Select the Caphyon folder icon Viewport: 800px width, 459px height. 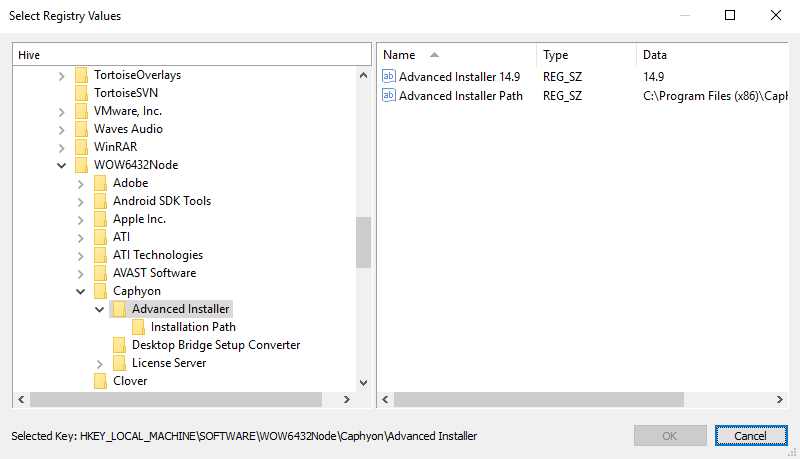coord(101,291)
